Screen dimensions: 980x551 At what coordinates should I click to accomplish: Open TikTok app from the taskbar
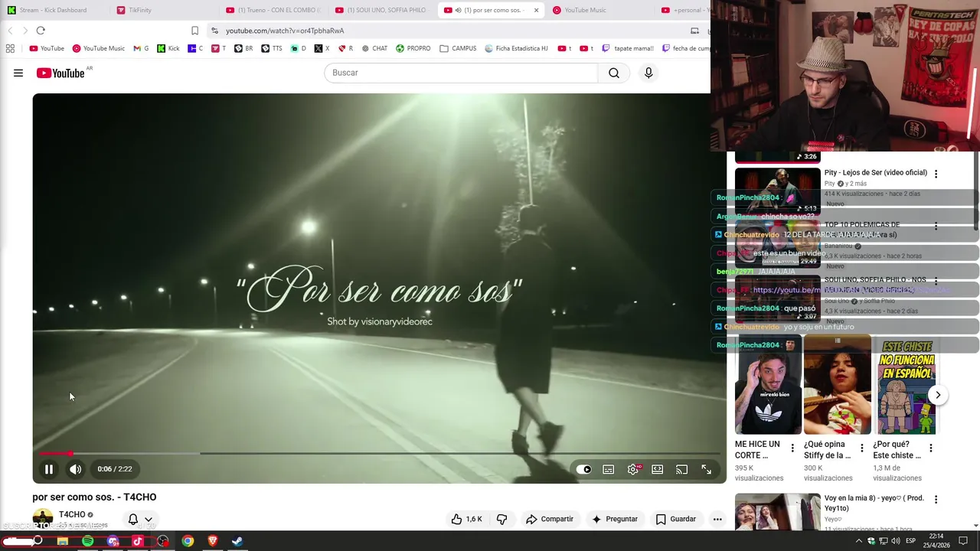point(138,541)
